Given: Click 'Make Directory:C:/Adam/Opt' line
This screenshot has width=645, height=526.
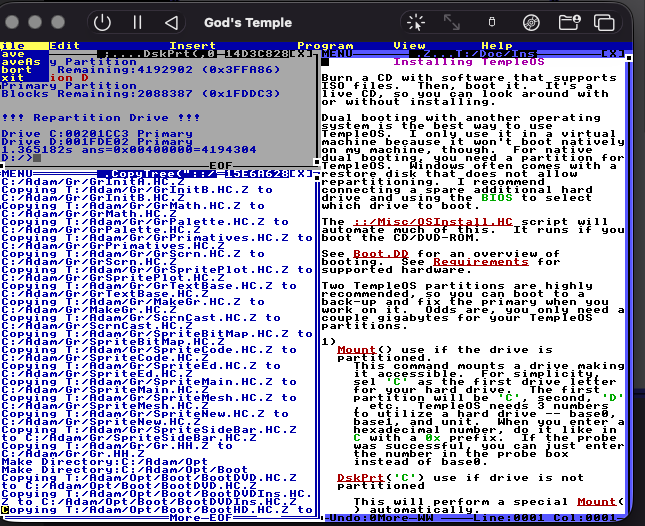Looking at the screenshot, I should click(104, 462).
